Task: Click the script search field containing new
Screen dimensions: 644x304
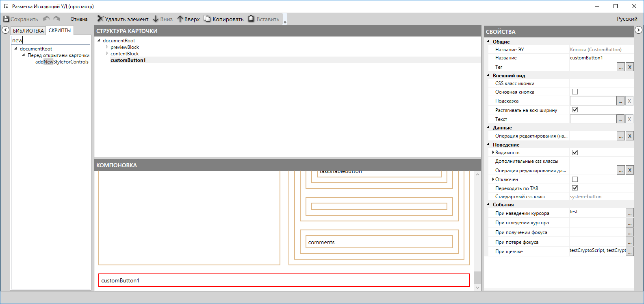Action: (x=51, y=40)
